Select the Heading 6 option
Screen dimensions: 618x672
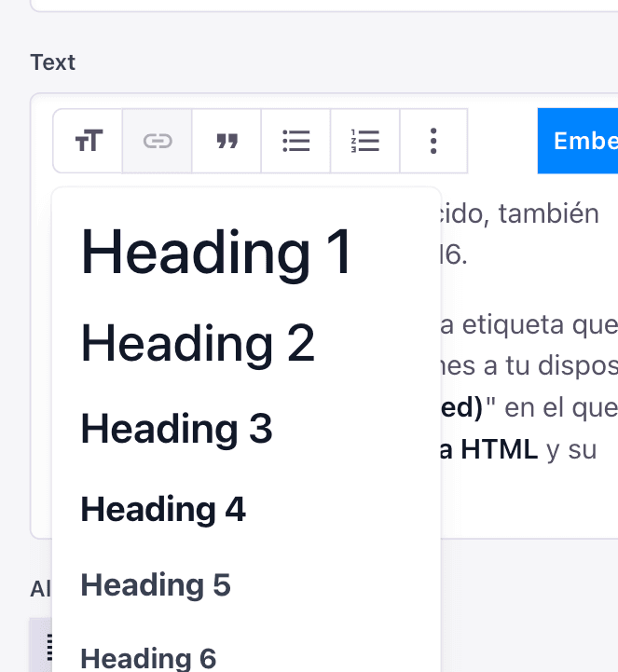click(148, 658)
